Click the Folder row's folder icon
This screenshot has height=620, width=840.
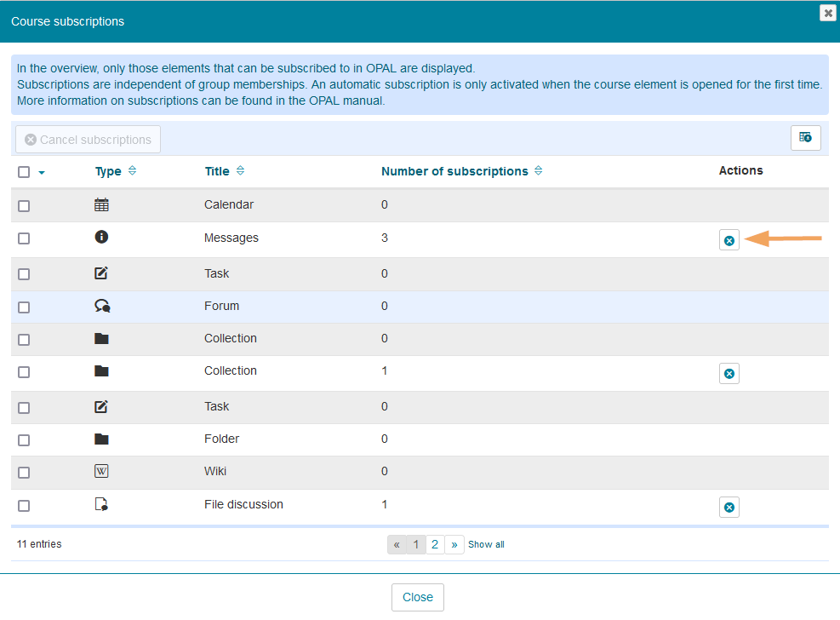[101, 439]
